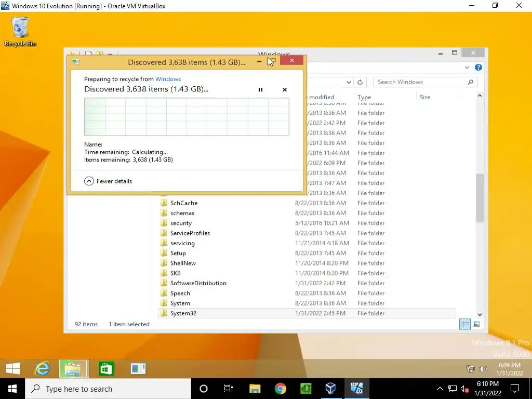Select the SKB folder
Viewport: 532px width, 399px height.
176,273
